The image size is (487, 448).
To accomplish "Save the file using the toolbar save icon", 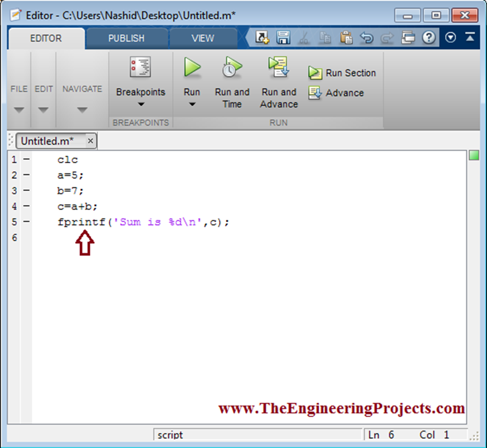I will coord(283,38).
